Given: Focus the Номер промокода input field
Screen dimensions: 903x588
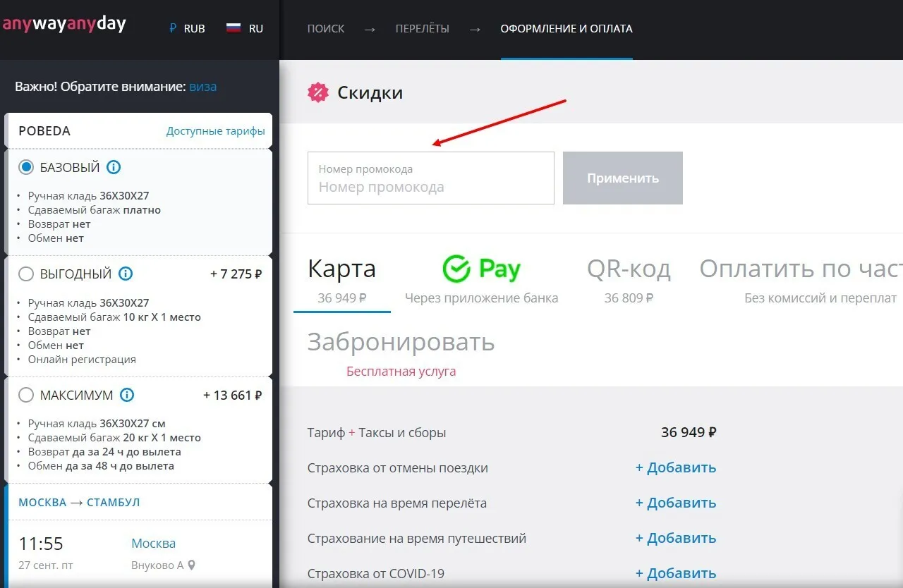Looking at the screenshot, I should click(x=431, y=178).
